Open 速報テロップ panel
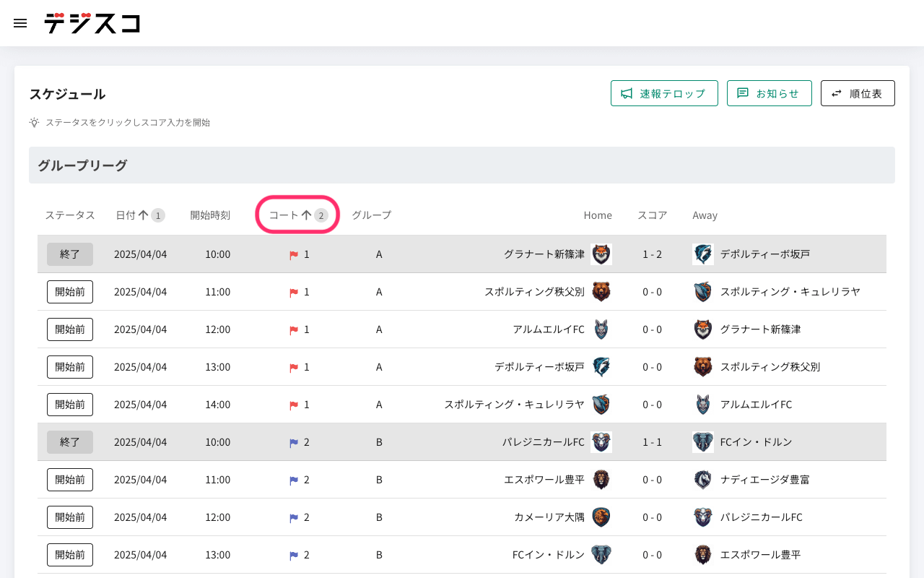Screen dimensions: 924x578 [664, 93]
